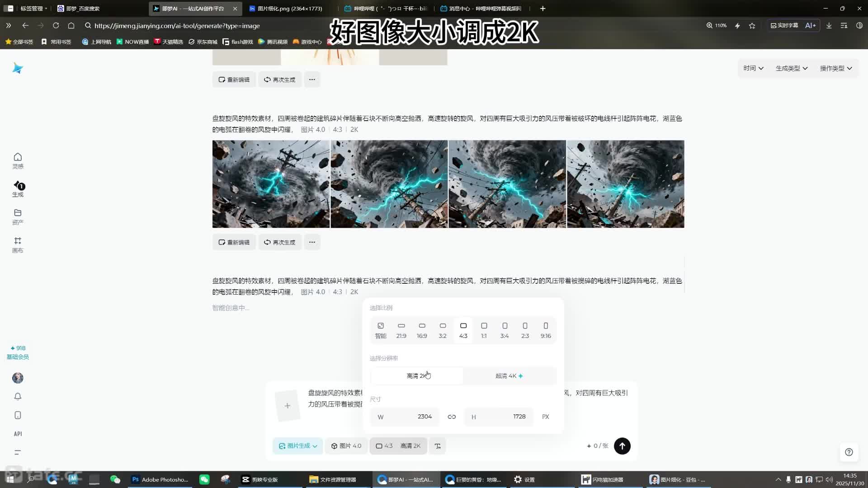Click 再次生成 under the tornado images

pyautogui.click(x=280, y=242)
